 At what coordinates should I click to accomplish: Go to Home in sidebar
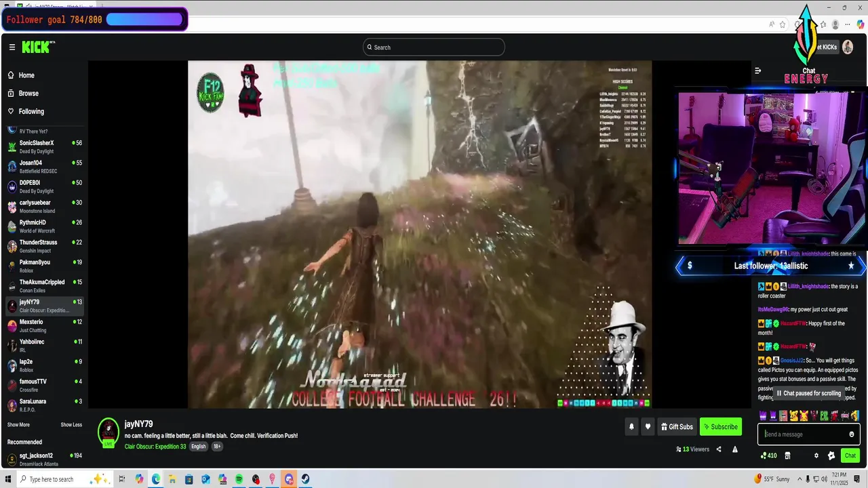click(26, 75)
